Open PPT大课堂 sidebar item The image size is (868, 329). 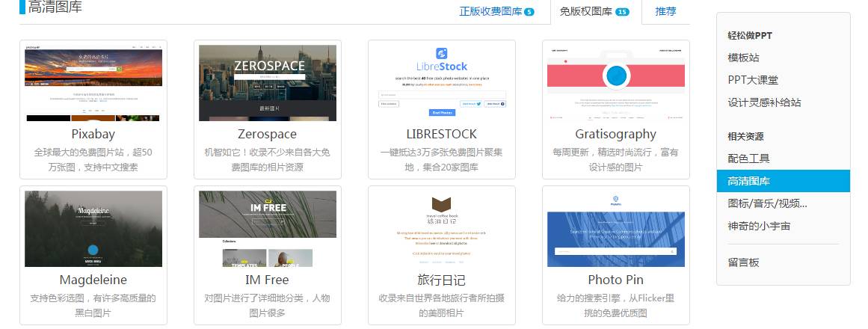[753, 80]
